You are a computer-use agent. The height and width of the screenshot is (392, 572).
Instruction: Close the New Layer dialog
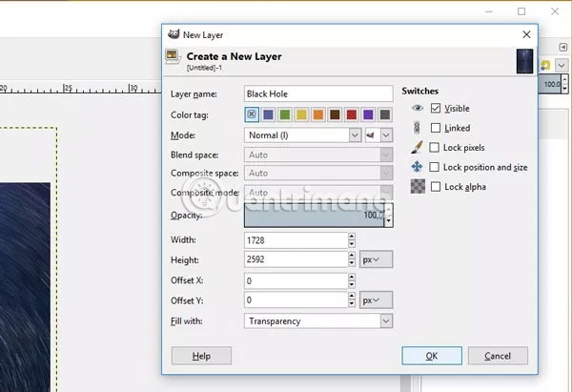pyautogui.click(x=526, y=34)
